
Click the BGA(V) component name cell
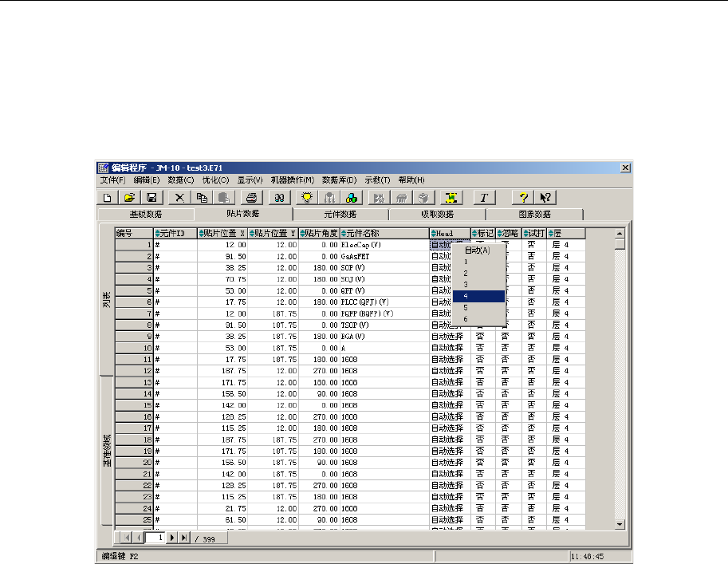384,337
